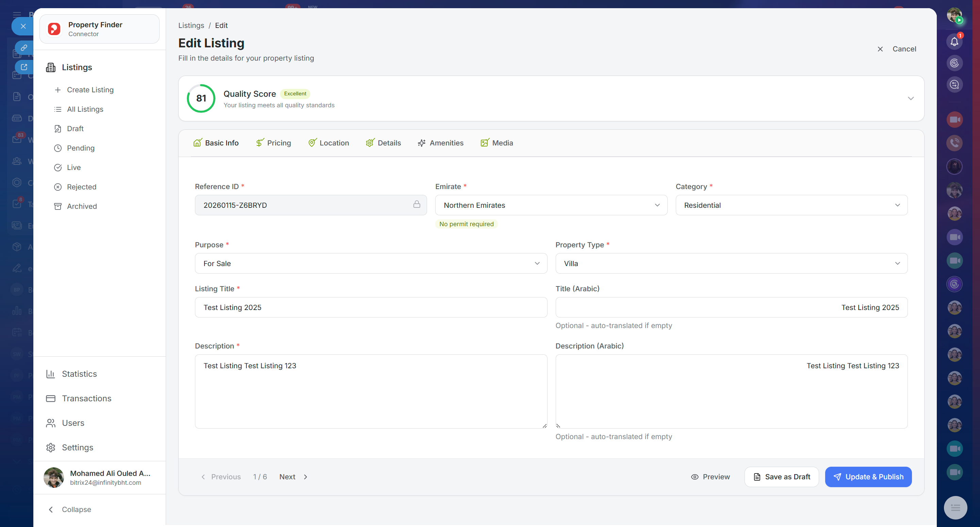This screenshot has height=527, width=980.
Task: Click the notification bell icon
Action: click(x=954, y=42)
